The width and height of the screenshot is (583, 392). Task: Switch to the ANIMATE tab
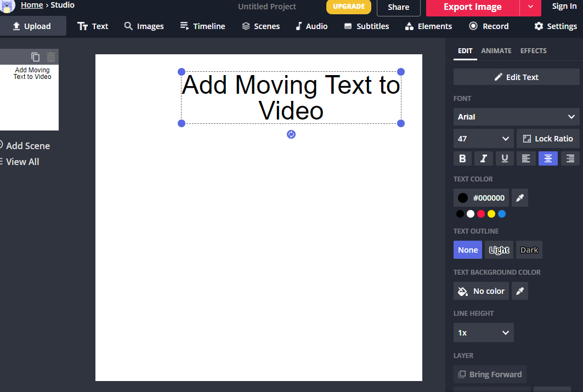496,50
